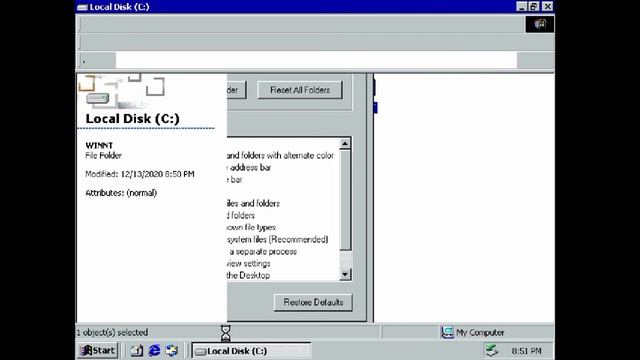
Task: Click the Start button
Action: pyautogui.click(x=98, y=351)
